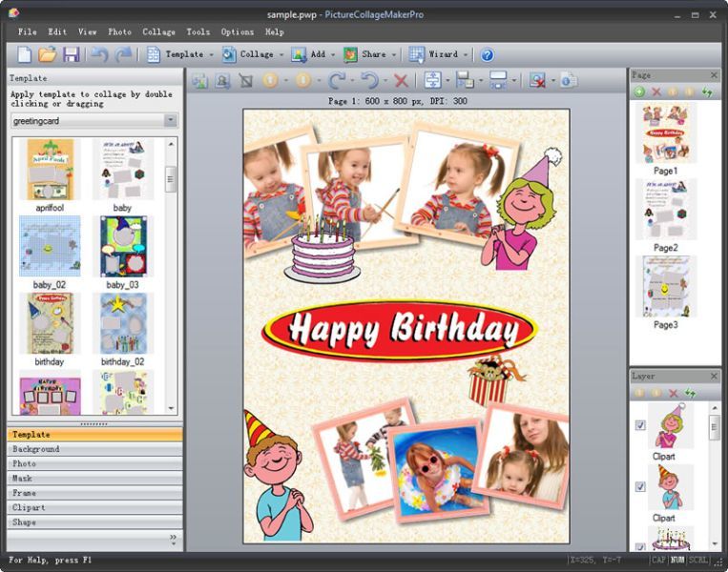The height and width of the screenshot is (572, 728).
Task: Open the Collage menu
Action: pyautogui.click(x=158, y=31)
